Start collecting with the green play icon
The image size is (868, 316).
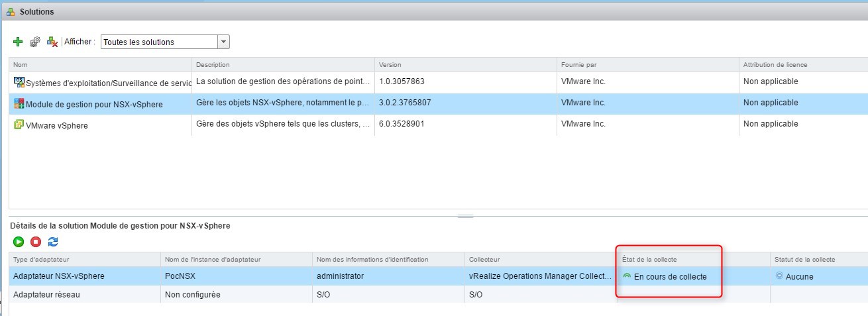tap(19, 242)
